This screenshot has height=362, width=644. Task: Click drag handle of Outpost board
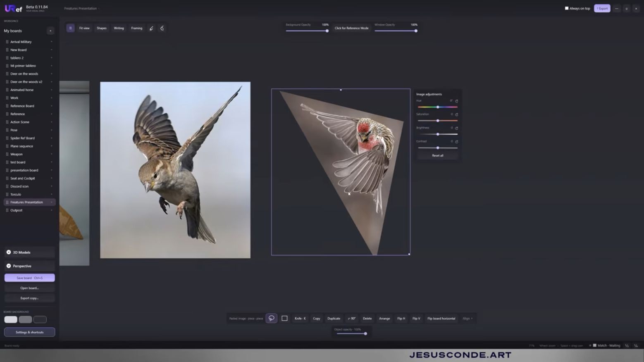click(7, 210)
